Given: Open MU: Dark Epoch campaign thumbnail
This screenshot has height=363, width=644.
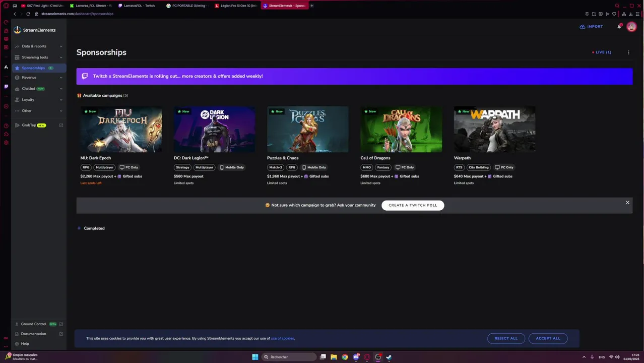Looking at the screenshot, I should pyautogui.click(x=121, y=129).
